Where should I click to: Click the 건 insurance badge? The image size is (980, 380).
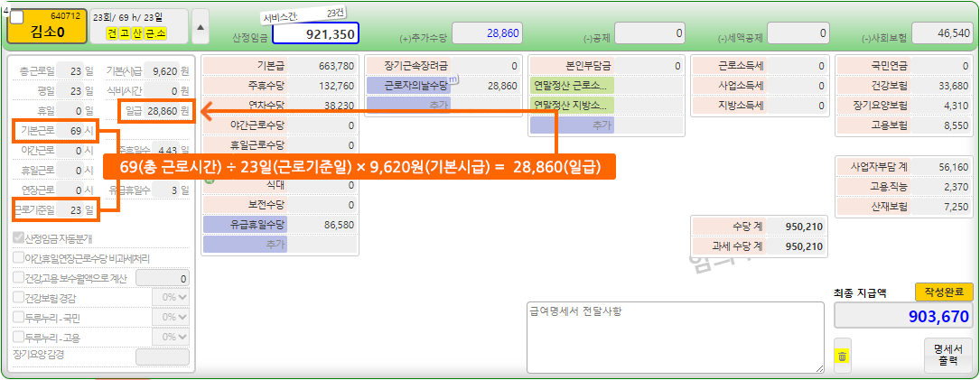tap(112, 33)
